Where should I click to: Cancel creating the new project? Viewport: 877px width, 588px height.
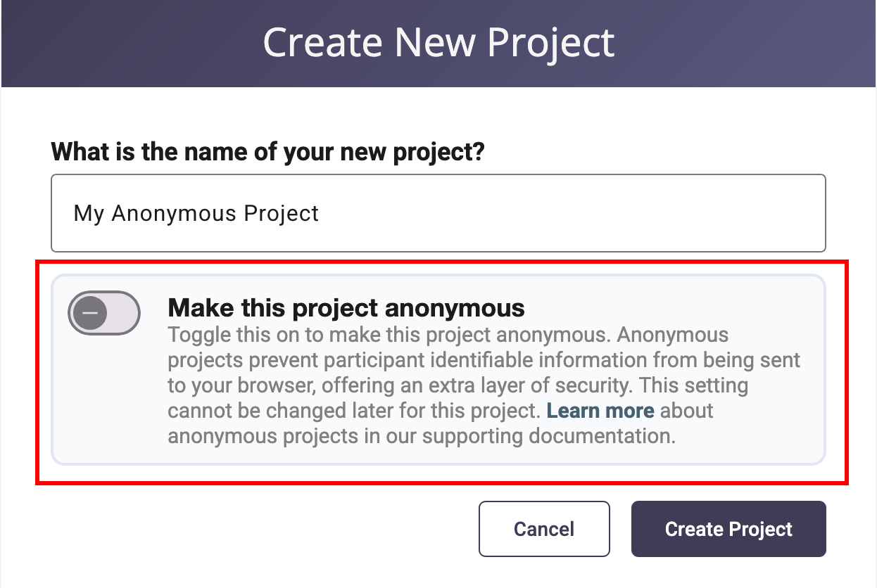coord(544,529)
